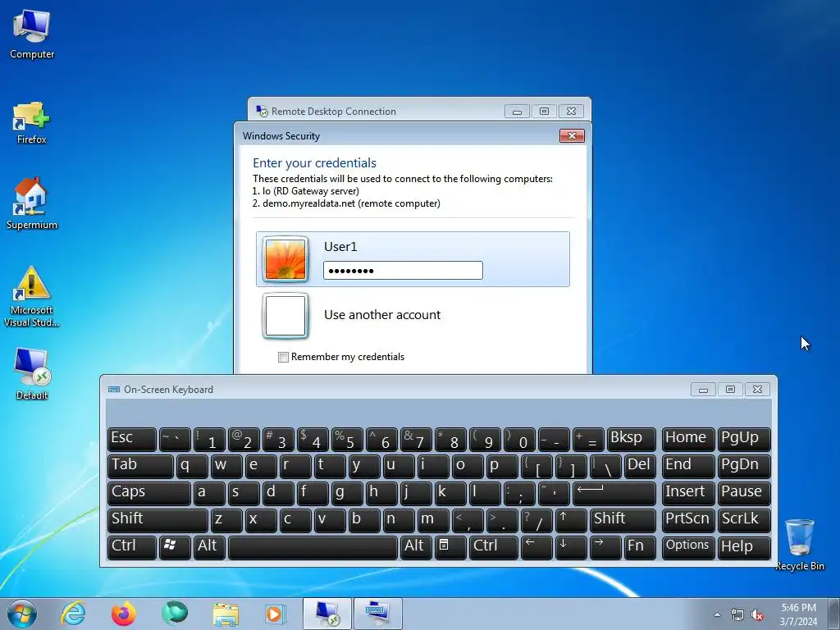Open the Computer desktop icon

coord(32,34)
